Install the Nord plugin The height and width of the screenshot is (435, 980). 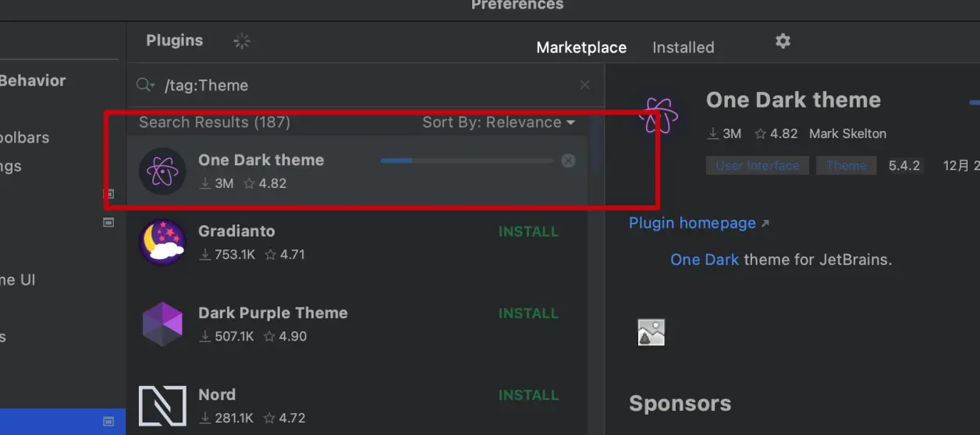(x=528, y=395)
